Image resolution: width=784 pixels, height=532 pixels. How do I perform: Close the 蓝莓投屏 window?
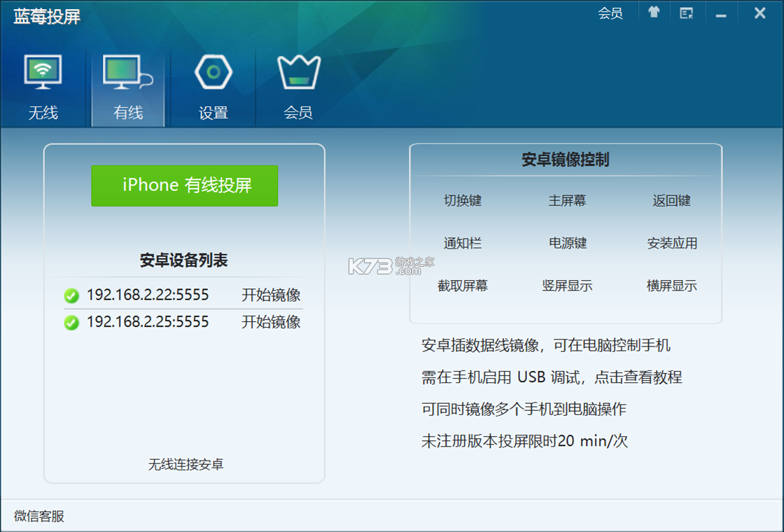(x=760, y=13)
